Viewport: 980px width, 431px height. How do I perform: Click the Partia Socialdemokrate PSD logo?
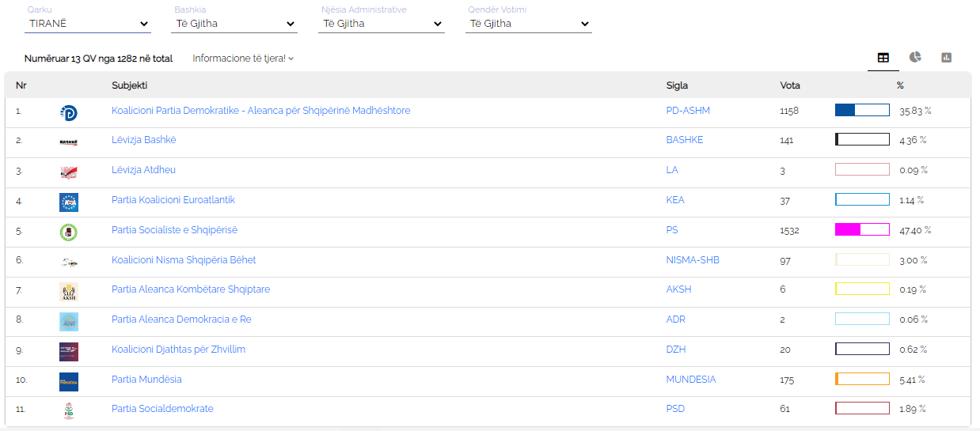(x=69, y=411)
